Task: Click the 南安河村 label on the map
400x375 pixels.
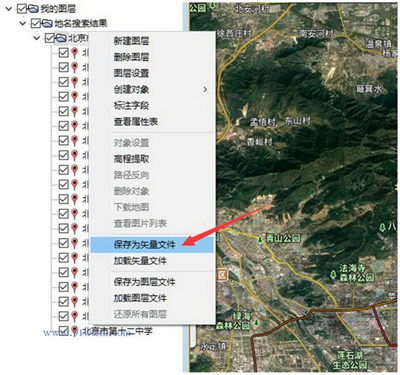Action: click(x=316, y=33)
